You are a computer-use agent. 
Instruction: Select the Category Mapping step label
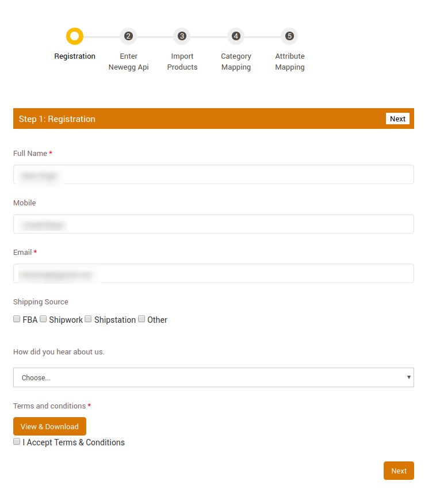236,62
